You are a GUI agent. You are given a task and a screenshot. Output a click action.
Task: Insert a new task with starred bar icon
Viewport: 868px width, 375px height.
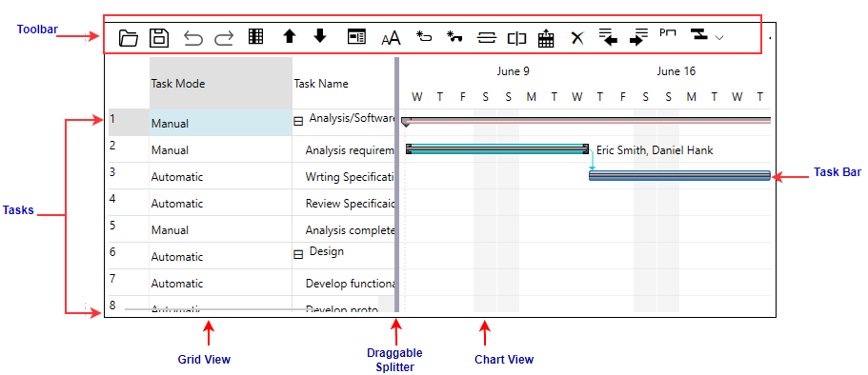tap(423, 37)
